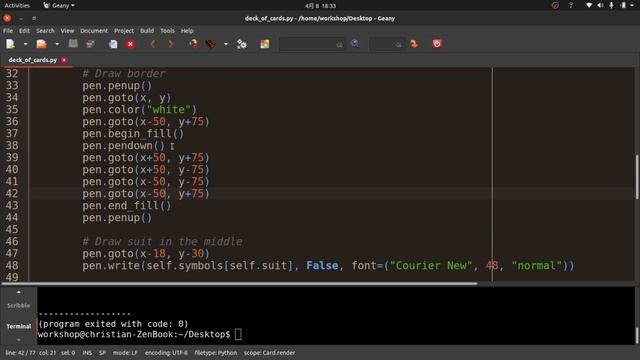Click the 'line: 42 / 77' status entry
Viewport: 640px width, 360px height.
[20, 353]
